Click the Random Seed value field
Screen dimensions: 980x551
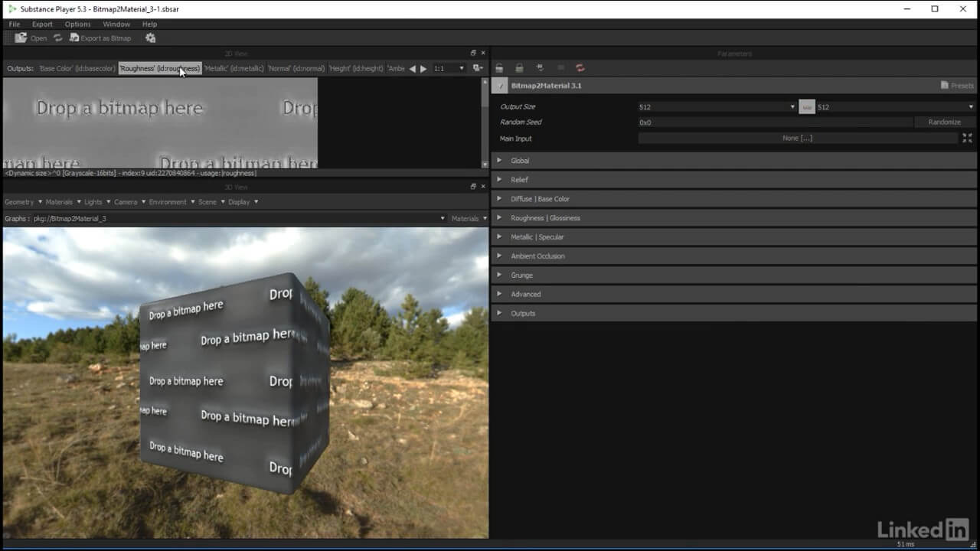tap(775, 122)
